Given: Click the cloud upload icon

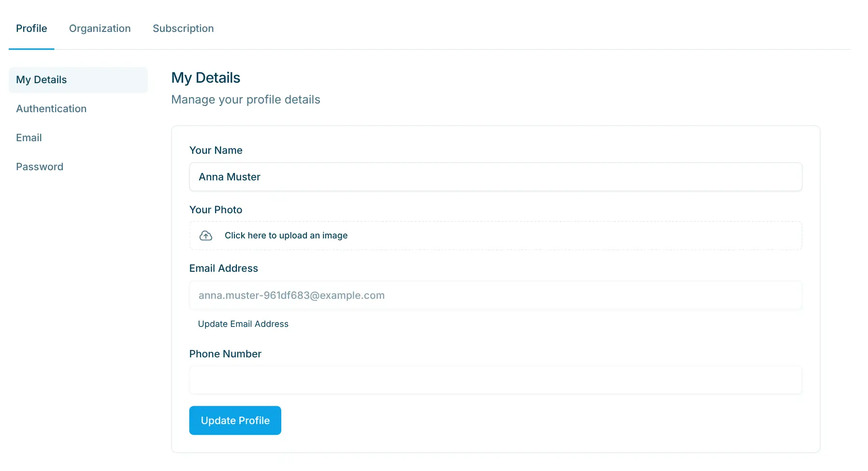Looking at the screenshot, I should click(206, 235).
